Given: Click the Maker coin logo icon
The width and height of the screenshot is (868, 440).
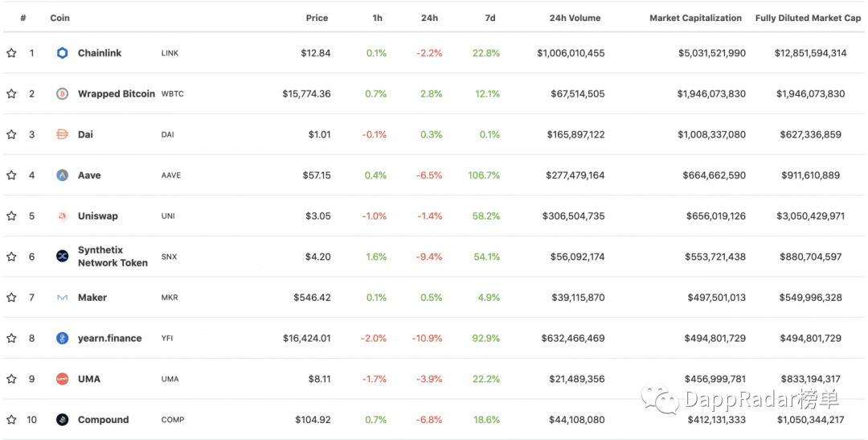Looking at the screenshot, I should [63, 298].
